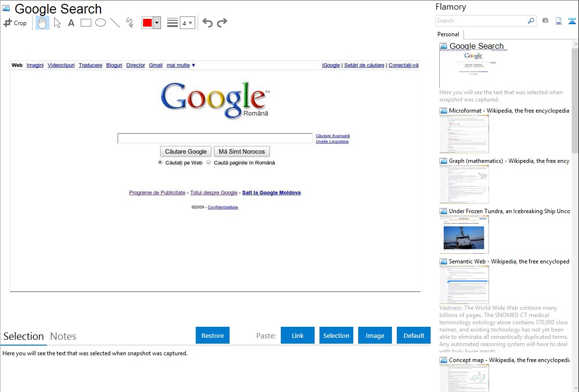Switch to the Selection tab

[x=24, y=336]
